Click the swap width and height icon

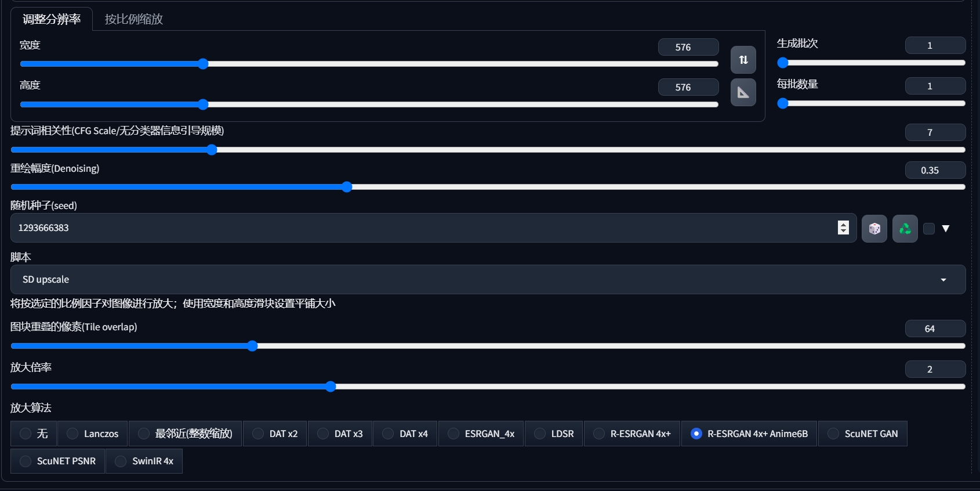coord(743,60)
